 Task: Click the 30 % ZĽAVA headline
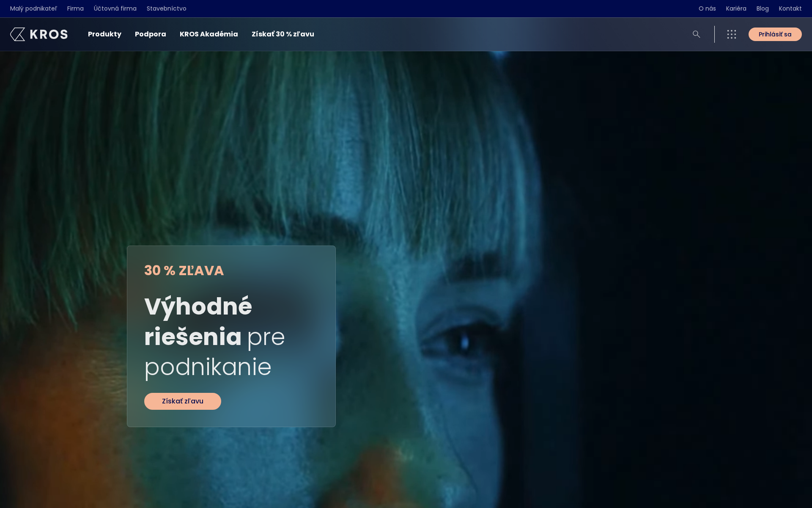pyautogui.click(x=184, y=271)
